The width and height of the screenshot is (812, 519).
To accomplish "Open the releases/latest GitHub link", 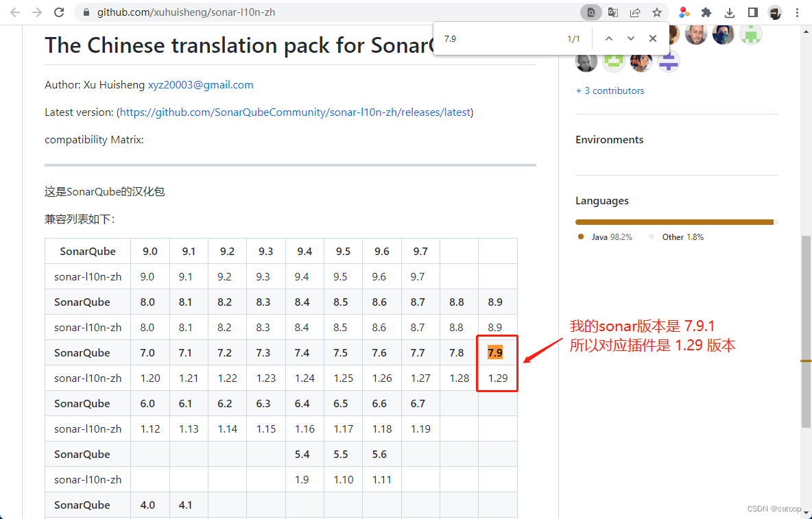I will tap(295, 112).
